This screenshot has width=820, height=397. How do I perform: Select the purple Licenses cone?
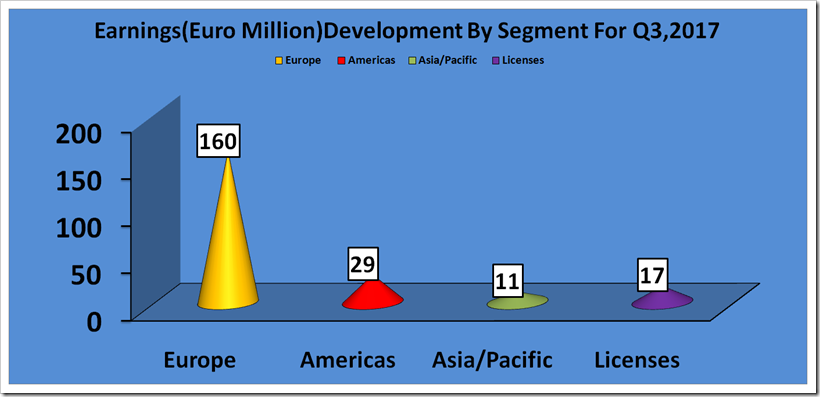(662, 299)
